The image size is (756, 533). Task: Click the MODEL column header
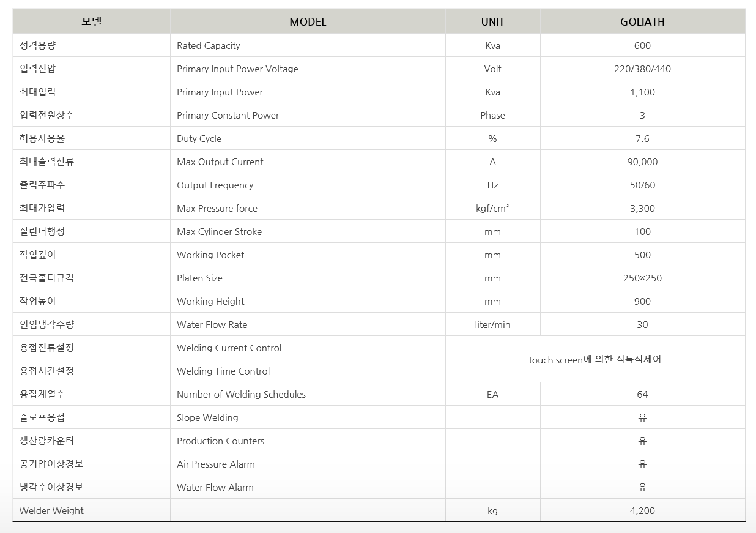tap(308, 22)
